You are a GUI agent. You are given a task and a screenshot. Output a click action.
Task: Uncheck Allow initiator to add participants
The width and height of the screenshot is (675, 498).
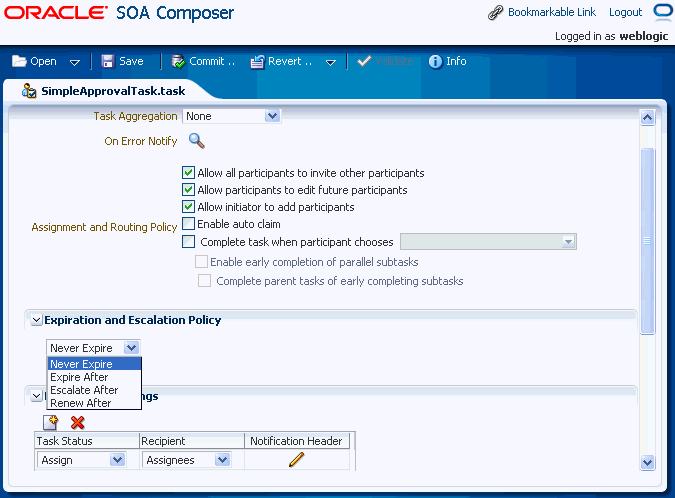188,207
